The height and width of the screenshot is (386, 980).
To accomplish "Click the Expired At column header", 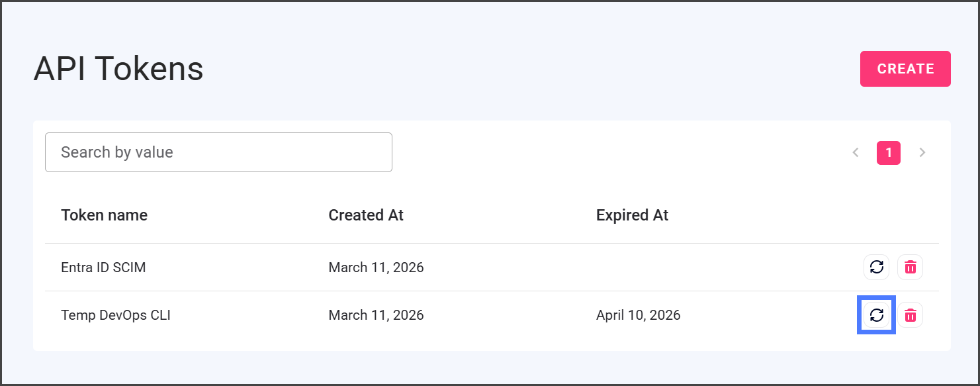I will [x=632, y=215].
